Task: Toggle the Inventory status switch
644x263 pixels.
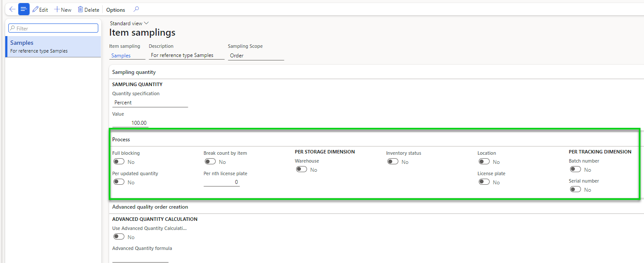Action: [393, 162]
